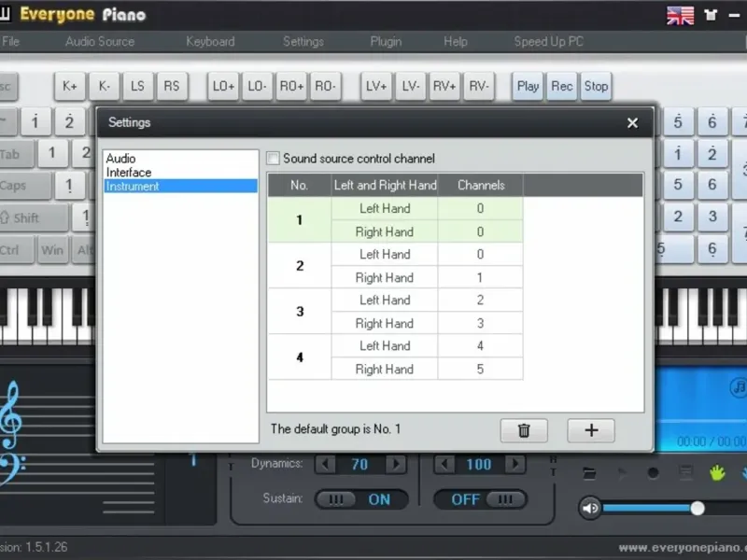Screen dimensions: 747x560
Task: Click the playlist icon in player panel
Action: 685,473
